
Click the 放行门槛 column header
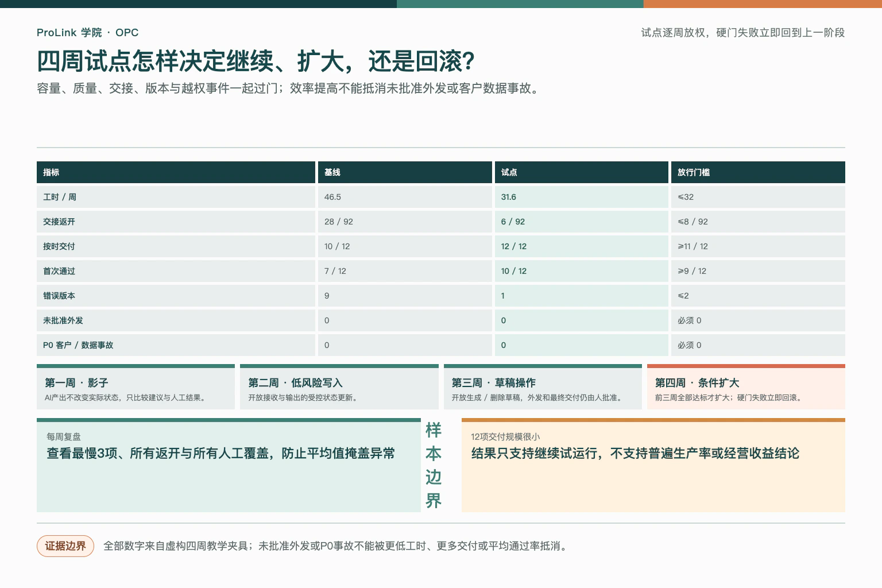click(758, 172)
